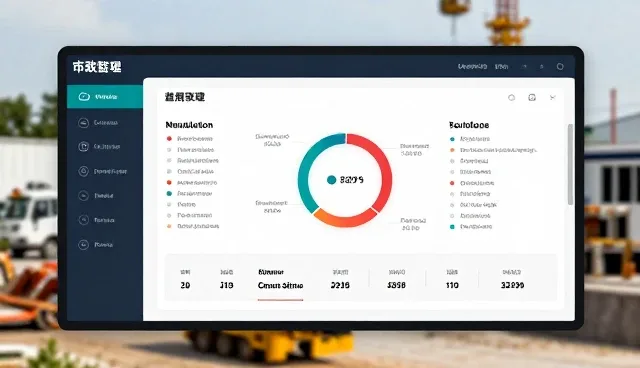This screenshot has height=368, width=640.
Task: Click the teal dot in the donut chart center
Action: [x=331, y=180]
